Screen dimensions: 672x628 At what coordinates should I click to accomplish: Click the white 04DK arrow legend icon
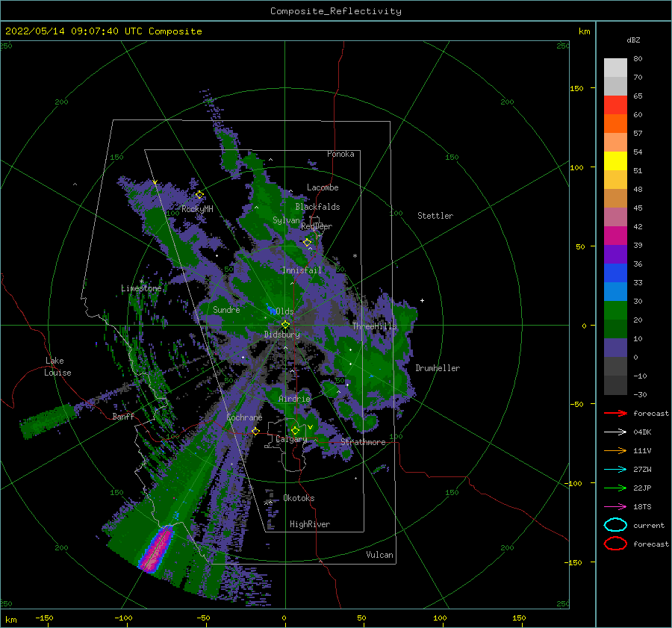click(615, 432)
